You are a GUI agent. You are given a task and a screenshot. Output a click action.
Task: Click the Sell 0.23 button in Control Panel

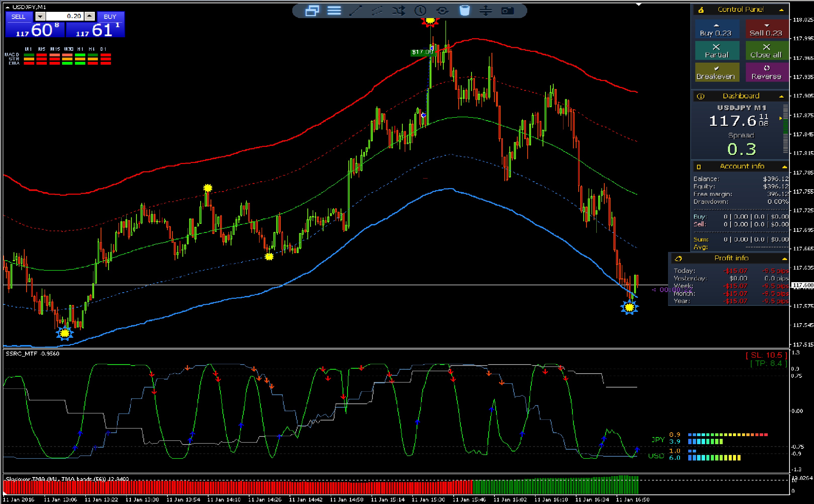[x=767, y=29]
